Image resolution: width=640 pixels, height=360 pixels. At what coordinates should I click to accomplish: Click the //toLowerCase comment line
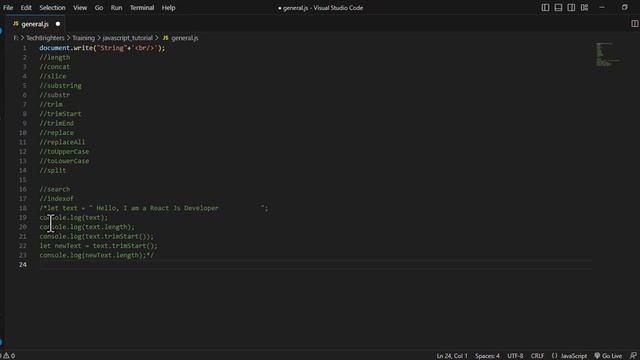64,161
